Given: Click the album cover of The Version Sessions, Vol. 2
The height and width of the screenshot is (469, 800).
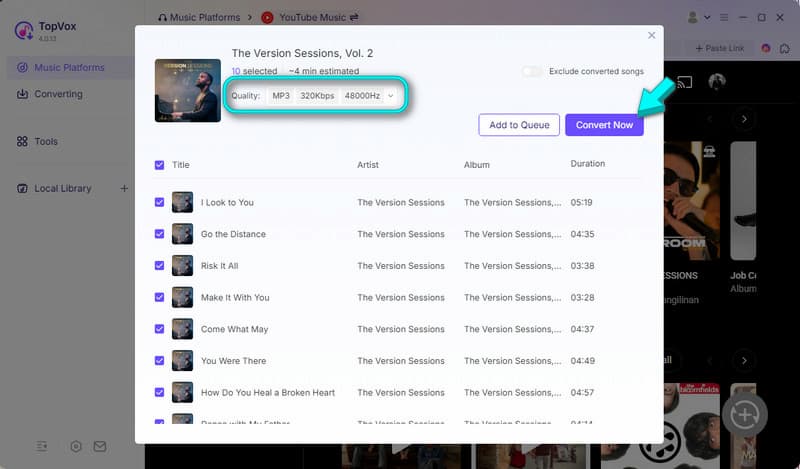Looking at the screenshot, I should 188,90.
